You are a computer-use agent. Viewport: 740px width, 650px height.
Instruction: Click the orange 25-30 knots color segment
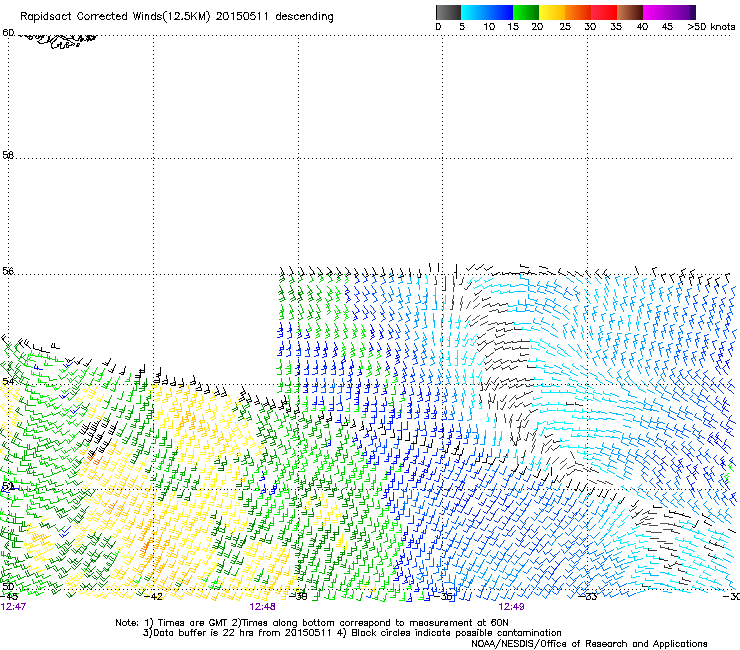578,12
